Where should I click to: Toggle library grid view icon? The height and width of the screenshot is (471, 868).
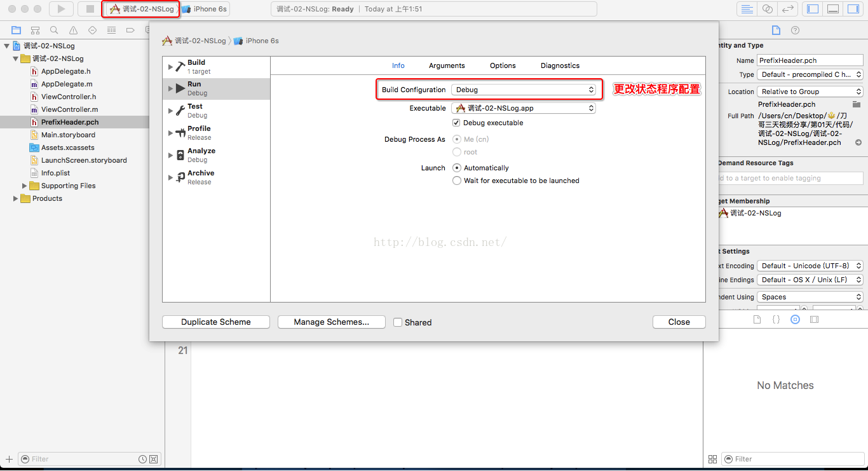point(712,459)
